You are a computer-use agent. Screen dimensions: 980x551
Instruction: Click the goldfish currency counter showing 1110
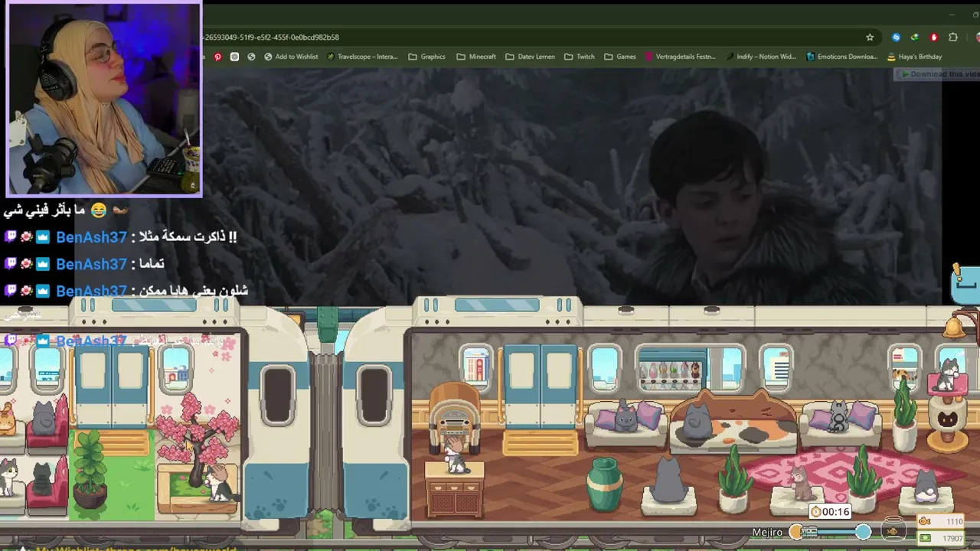coord(942,522)
